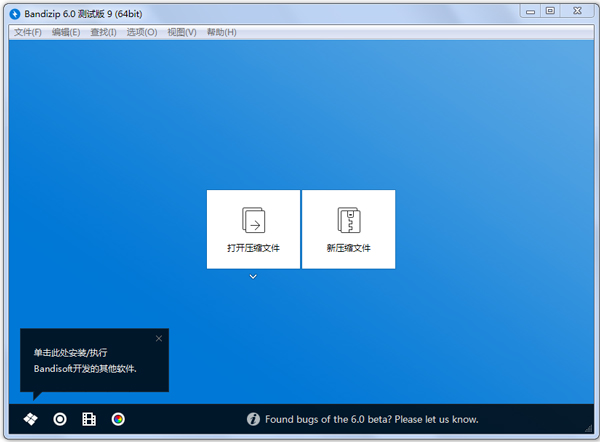Launch Bandicam via the circle record icon
The image size is (600, 442).
[60, 419]
